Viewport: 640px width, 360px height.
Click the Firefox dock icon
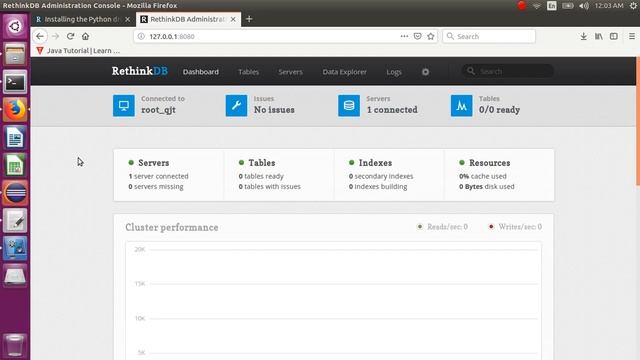(x=15, y=109)
